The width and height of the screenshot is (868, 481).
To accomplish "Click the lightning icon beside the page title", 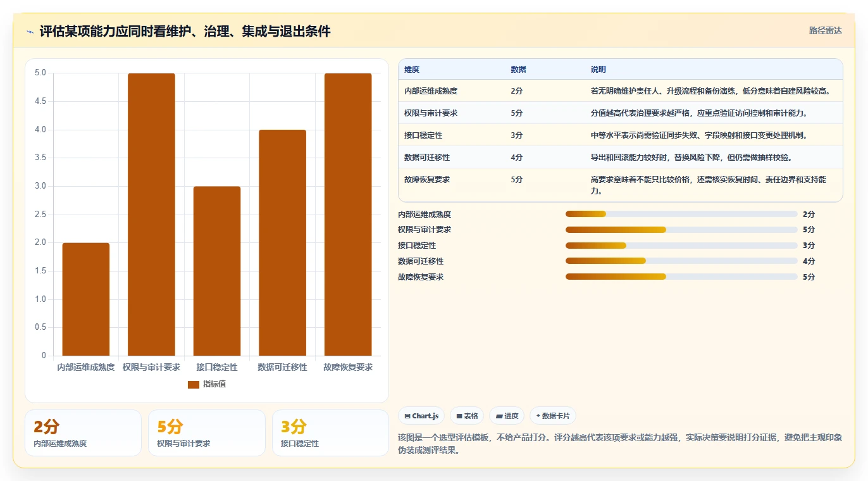I will coord(30,32).
